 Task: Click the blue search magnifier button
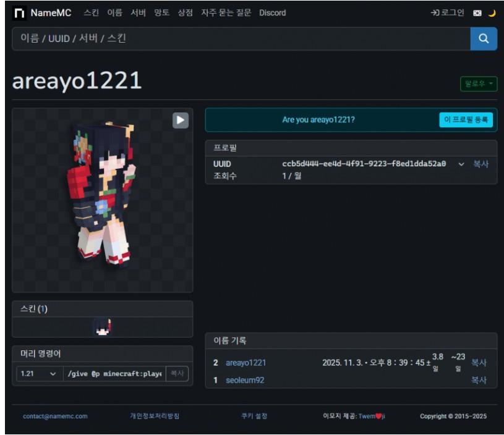[484, 38]
